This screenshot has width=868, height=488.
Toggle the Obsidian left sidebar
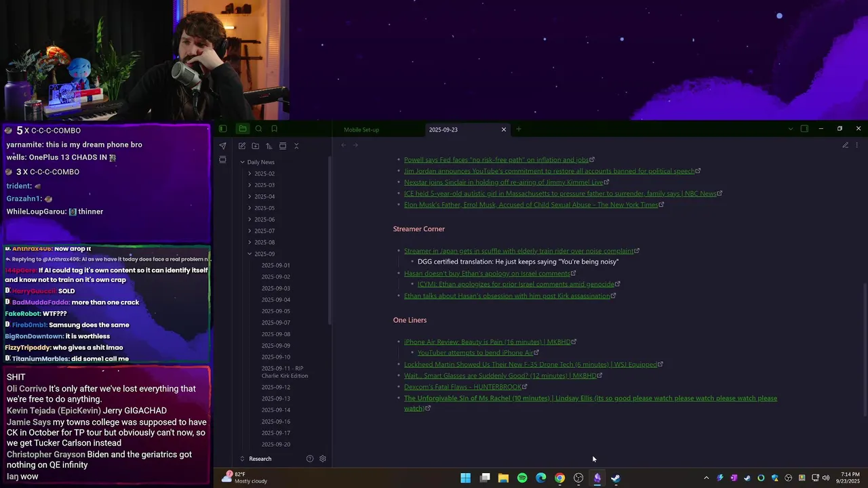(x=222, y=129)
